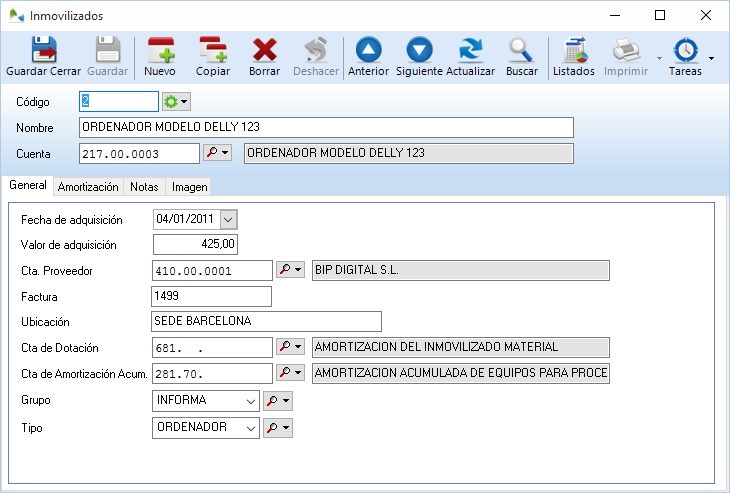The height and width of the screenshot is (493, 730).
Task: Select the Imagen tab
Action: coord(189,187)
